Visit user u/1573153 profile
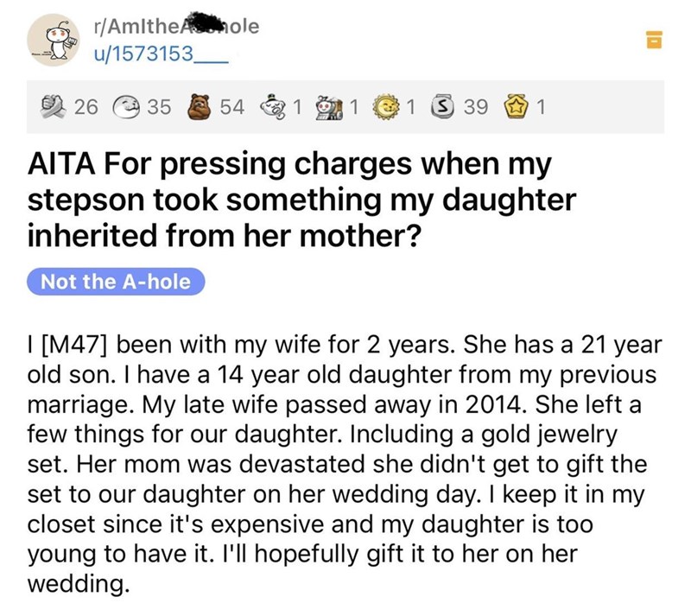This screenshot has height=616, width=691. (147, 55)
